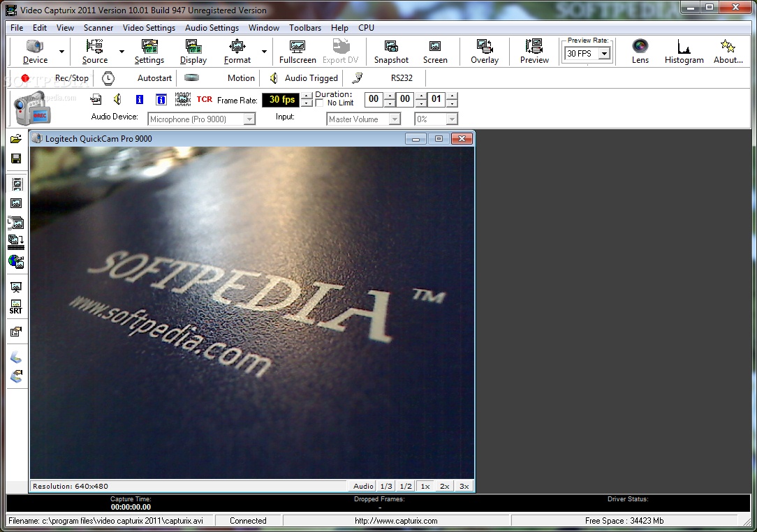The width and height of the screenshot is (757, 532).
Task: Click the image sequence timer icon
Action: click(16, 223)
